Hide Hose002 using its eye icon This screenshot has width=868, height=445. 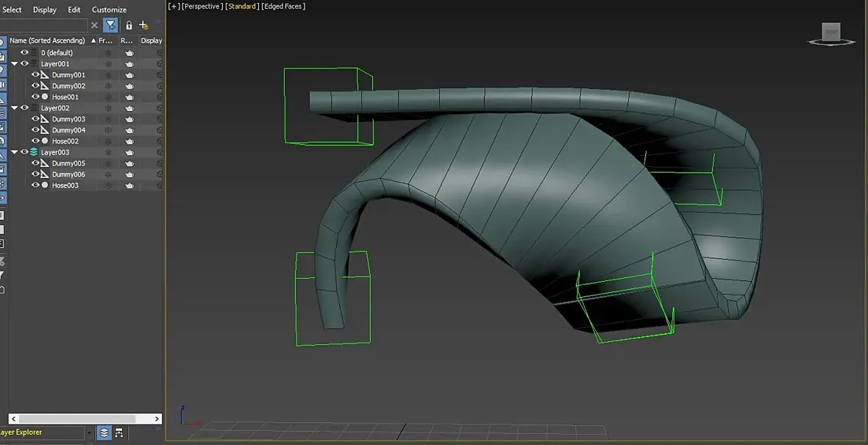[x=35, y=141]
